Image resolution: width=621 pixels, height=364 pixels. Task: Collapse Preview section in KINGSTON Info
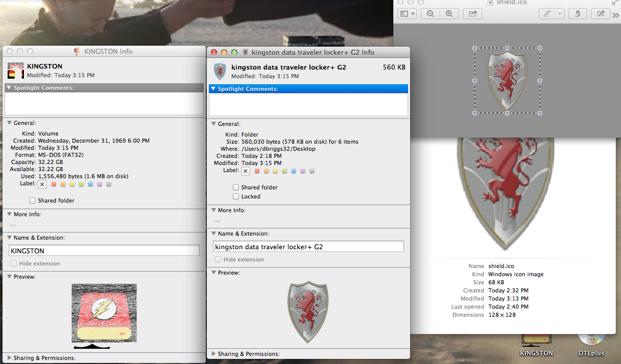click(9, 277)
